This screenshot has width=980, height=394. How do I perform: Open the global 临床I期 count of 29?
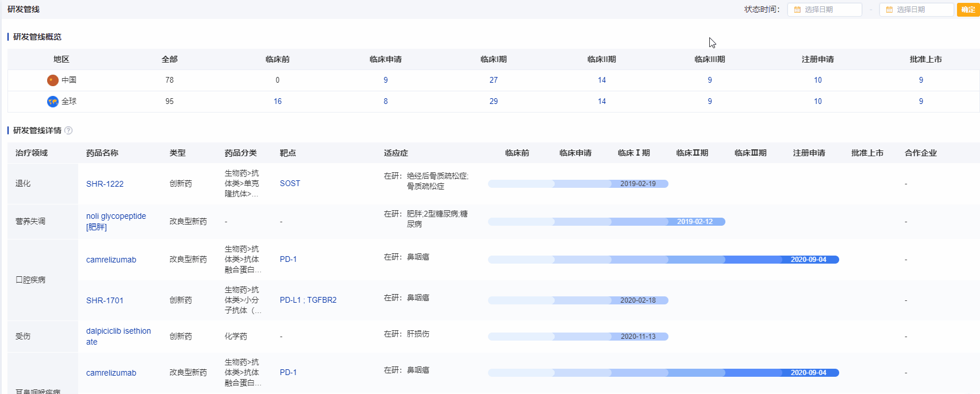click(x=494, y=102)
